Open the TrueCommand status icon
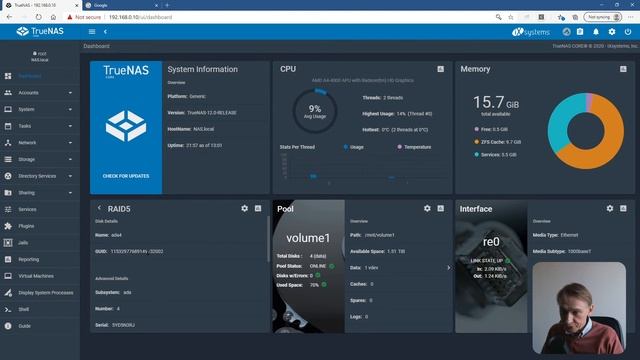Image resolution: width=640 pixels, height=360 pixels. tap(566, 31)
